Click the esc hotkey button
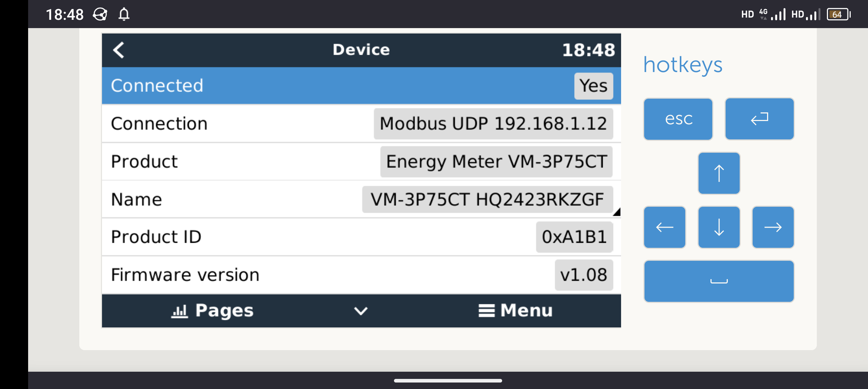Image resolution: width=868 pixels, height=389 pixels. [x=678, y=119]
